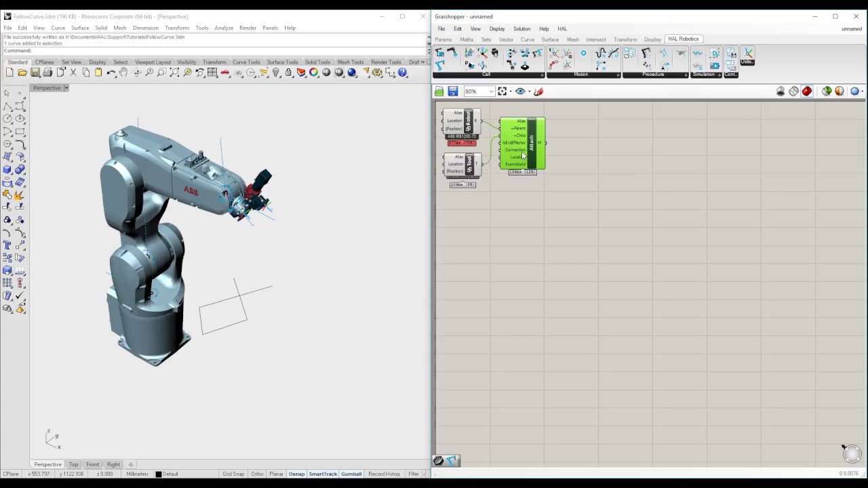Click the Rhino New file icon
Image resolution: width=868 pixels, height=488 pixels.
coord(9,73)
